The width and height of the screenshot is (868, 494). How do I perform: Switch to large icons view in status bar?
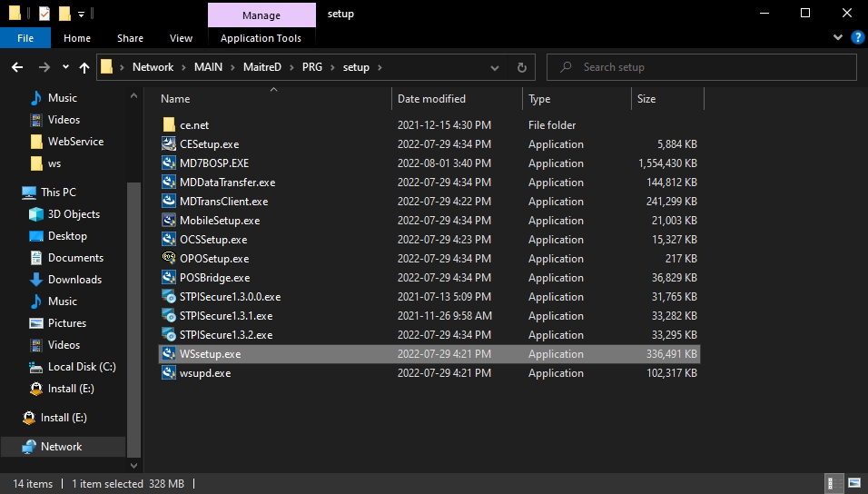[854, 483]
